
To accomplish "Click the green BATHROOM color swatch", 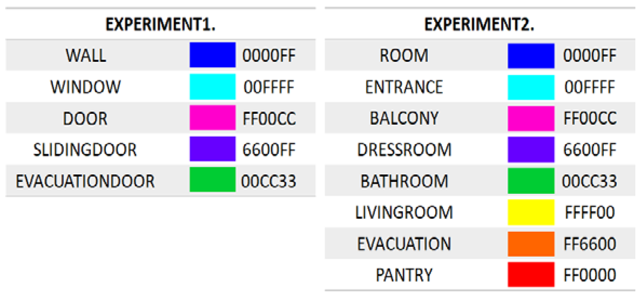I will tap(531, 181).
